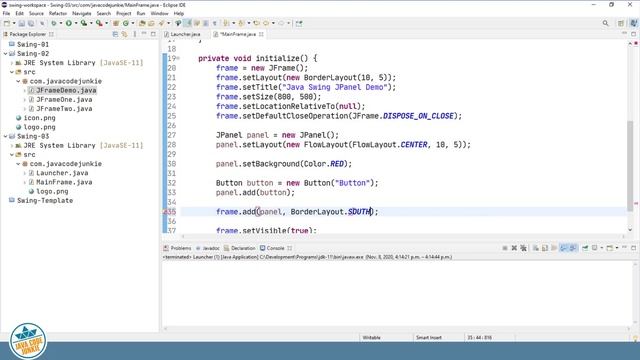
Task: Toggle Link with Editor in Package Explorer
Action: click(124, 34)
